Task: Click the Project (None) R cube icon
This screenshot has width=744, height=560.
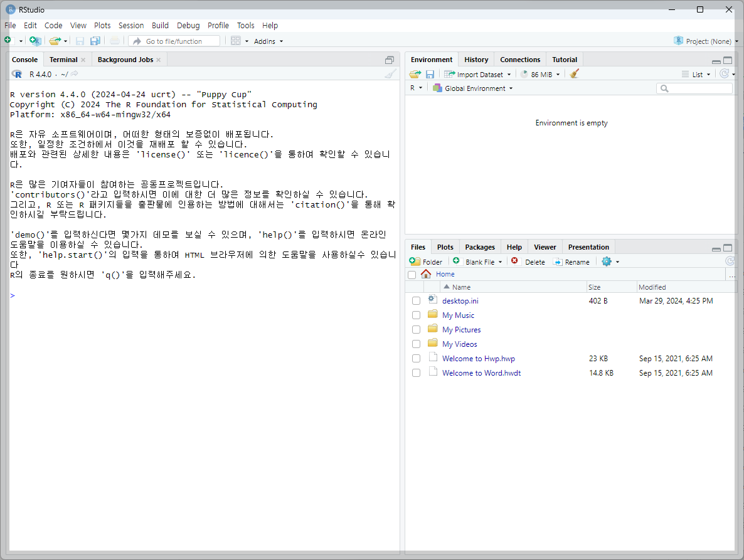Action: click(679, 41)
